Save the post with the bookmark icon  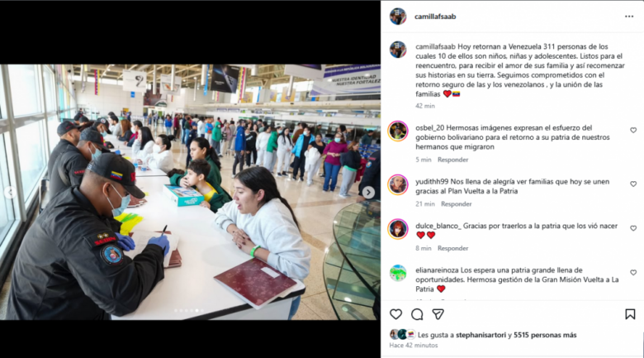(630, 314)
